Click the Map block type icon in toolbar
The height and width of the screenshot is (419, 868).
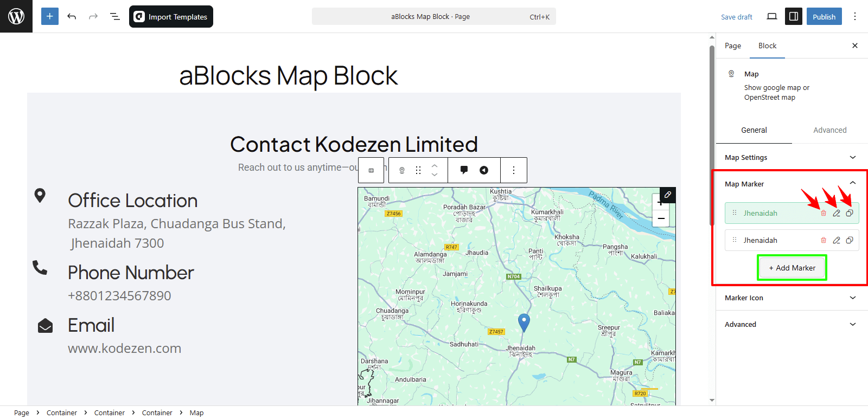[x=402, y=170]
